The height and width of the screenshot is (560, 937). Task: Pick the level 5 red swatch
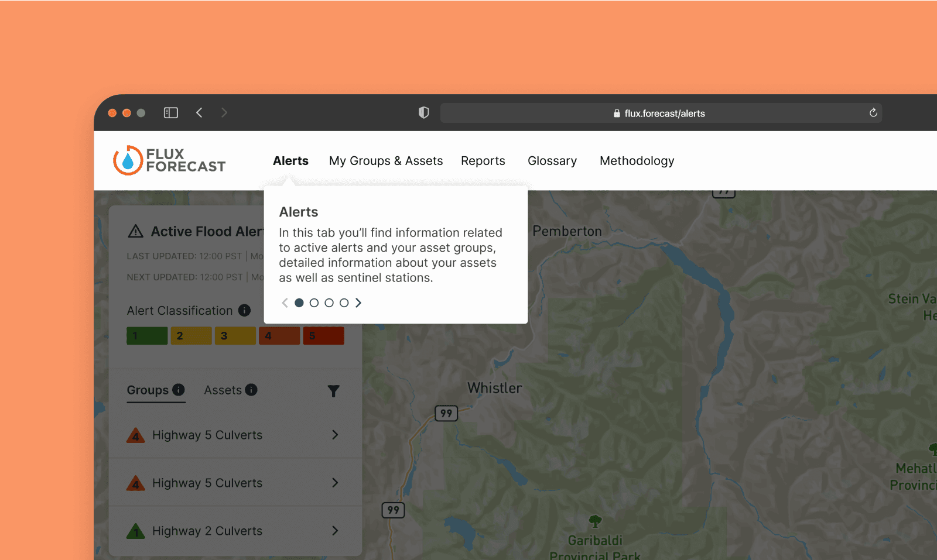pyautogui.click(x=323, y=336)
